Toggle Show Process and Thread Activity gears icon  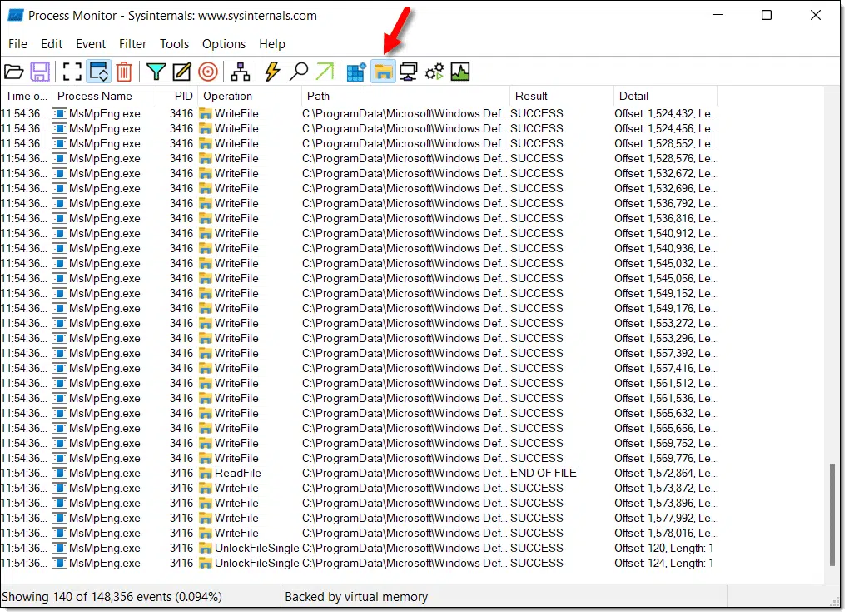[434, 72]
